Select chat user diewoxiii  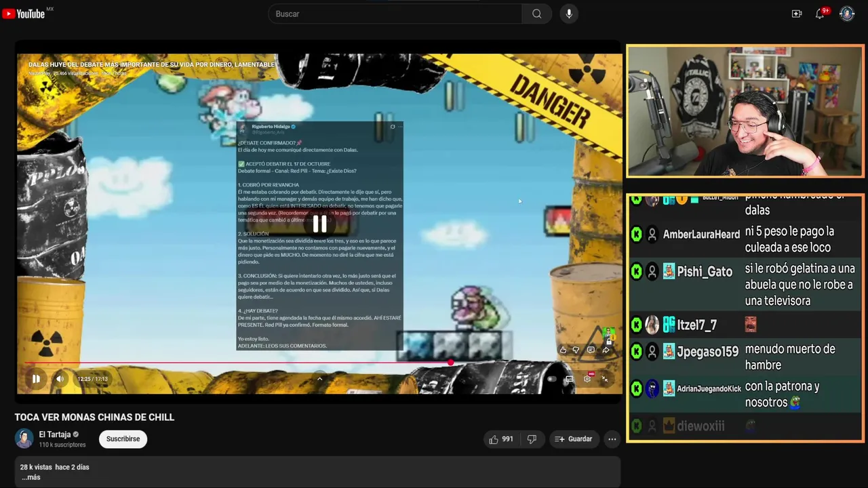tap(701, 426)
